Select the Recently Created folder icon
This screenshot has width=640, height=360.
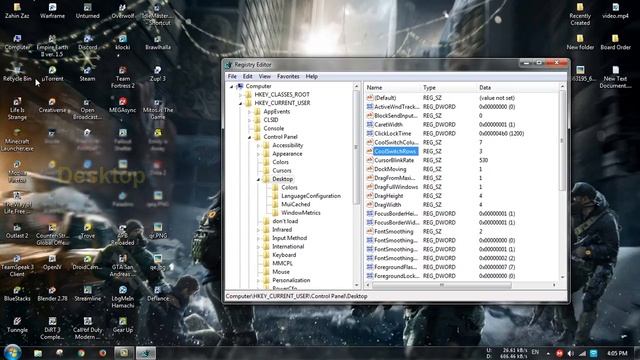[580, 15]
